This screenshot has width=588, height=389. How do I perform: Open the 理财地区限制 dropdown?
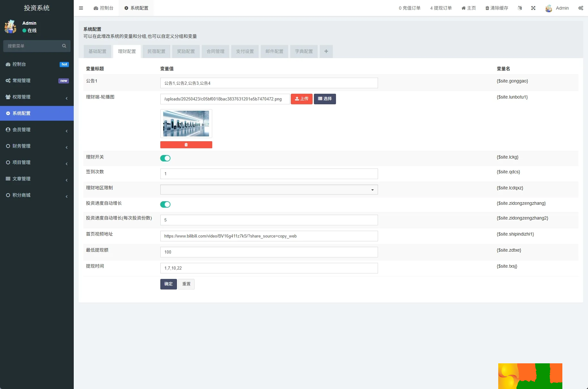click(269, 190)
